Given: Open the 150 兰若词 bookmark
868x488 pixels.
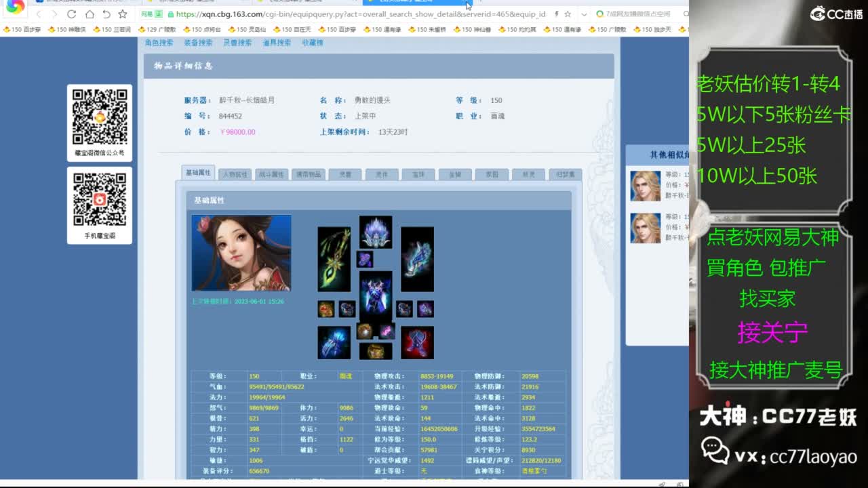Looking at the screenshot, I should point(112,30).
